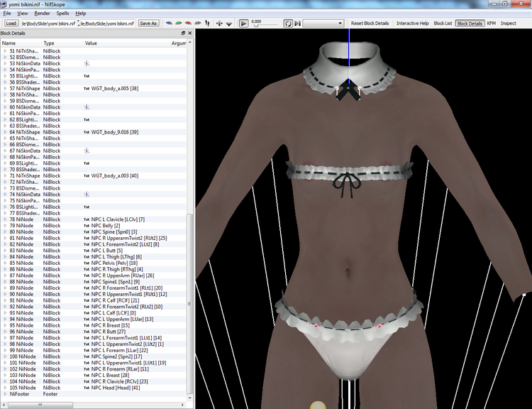Click the Txt icon beside NPC Pelvis
The width and height of the screenshot is (532, 409).
(87, 263)
